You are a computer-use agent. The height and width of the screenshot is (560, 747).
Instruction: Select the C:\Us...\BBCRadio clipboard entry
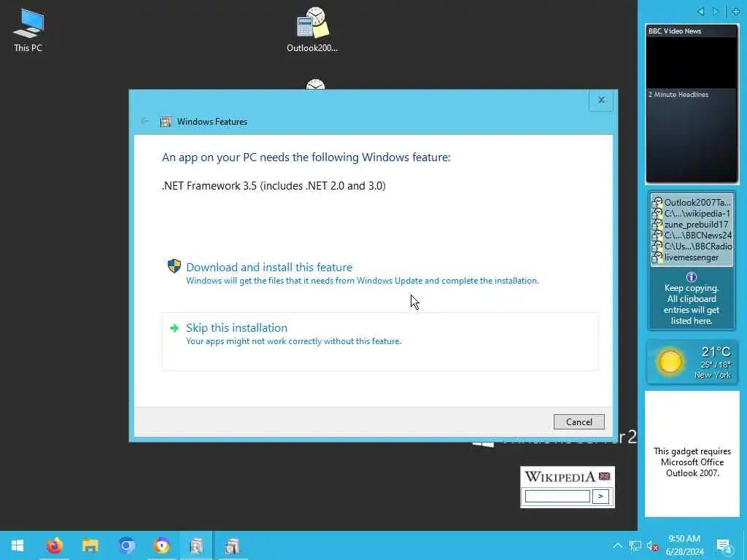(692, 246)
